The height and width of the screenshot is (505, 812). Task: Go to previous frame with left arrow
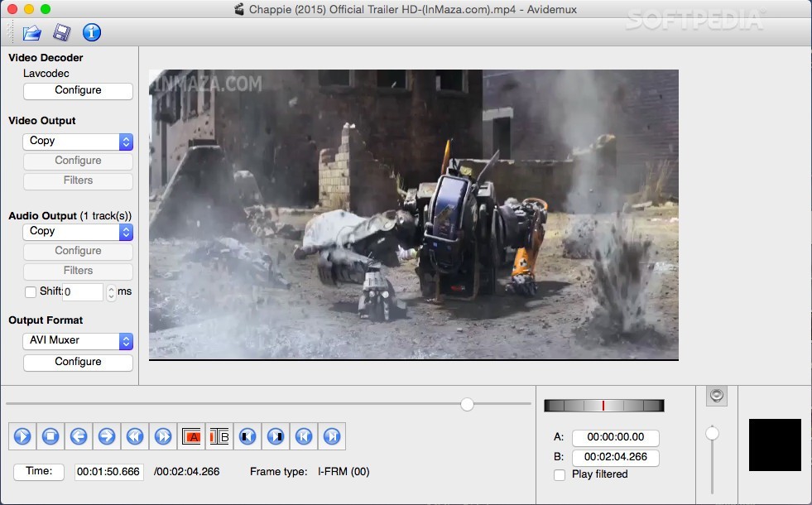(x=79, y=436)
